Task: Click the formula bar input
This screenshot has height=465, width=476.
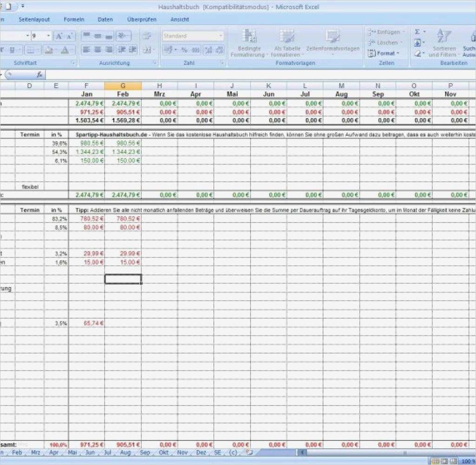Action: point(260,75)
